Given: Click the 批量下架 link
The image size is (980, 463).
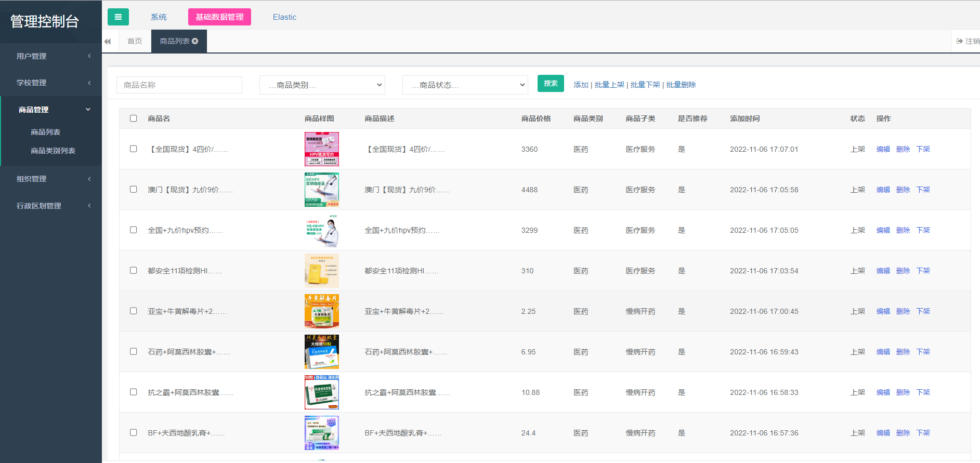Looking at the screenshot, I should (645, 85).
